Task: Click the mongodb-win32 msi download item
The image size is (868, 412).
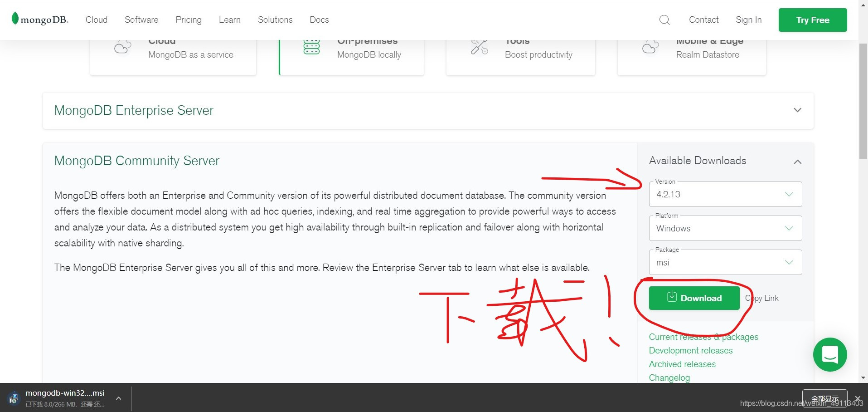Action: 65,398
